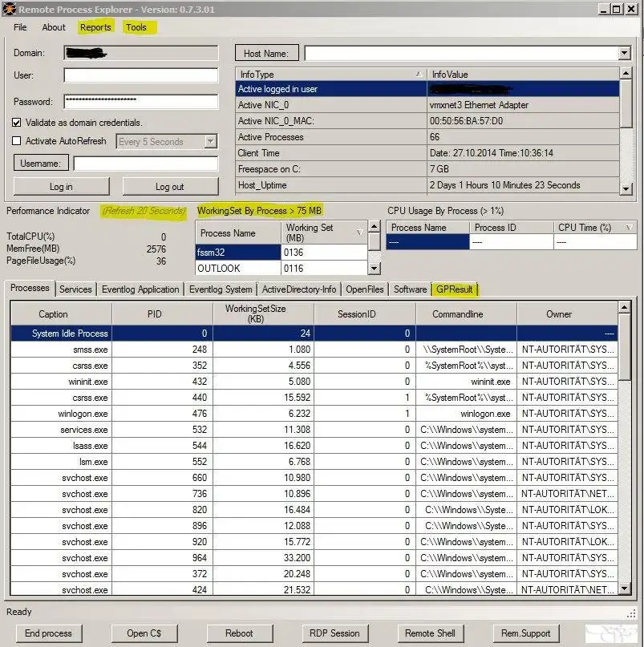Click the WorkingSetSize (KB) column header
The width and height of the screenshot is (644, 647).
tap(263, 313)
